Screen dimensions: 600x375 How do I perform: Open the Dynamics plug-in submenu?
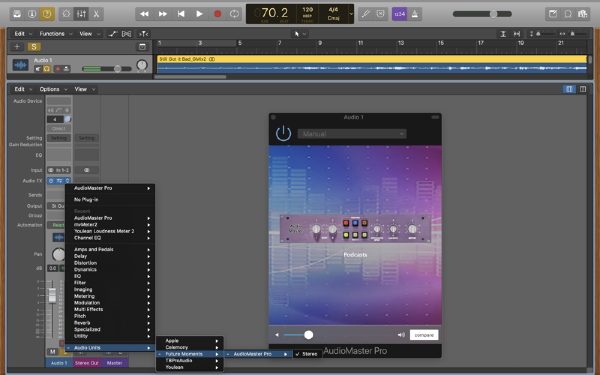coord(110,270)
